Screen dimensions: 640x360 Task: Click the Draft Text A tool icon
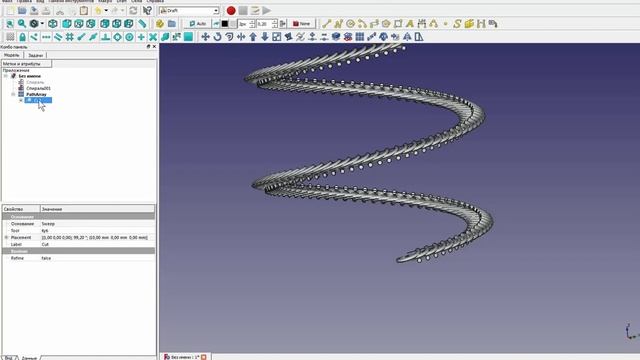click(410, 24)
